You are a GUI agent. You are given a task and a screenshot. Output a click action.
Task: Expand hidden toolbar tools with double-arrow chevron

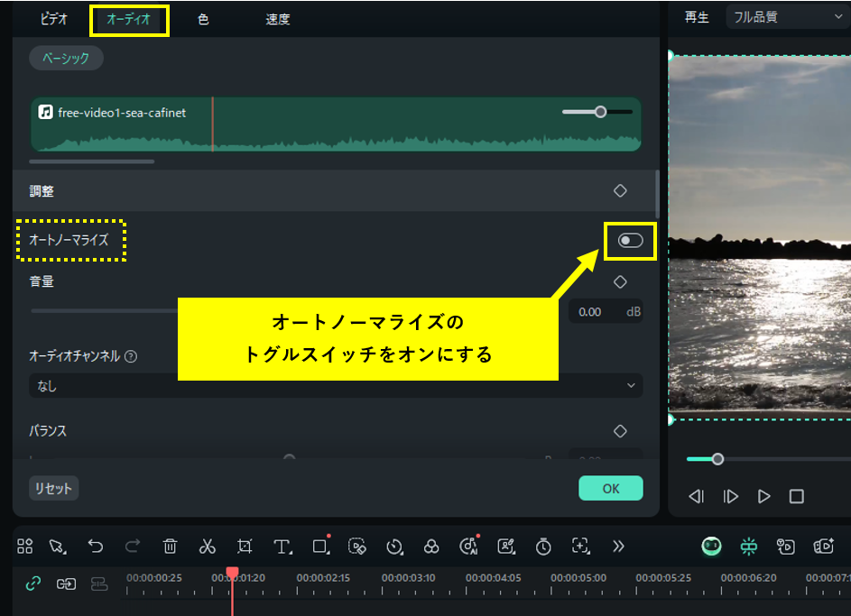pos(619,546)
